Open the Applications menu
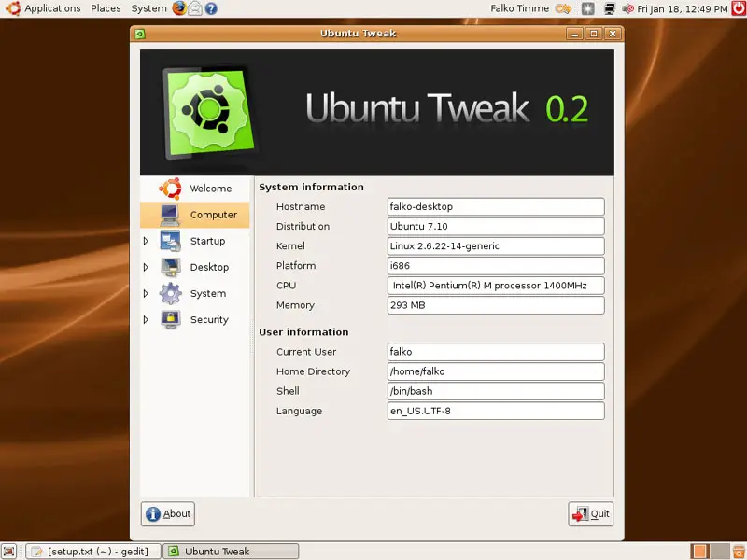747x560 pixels. click(x=52, y=8)
